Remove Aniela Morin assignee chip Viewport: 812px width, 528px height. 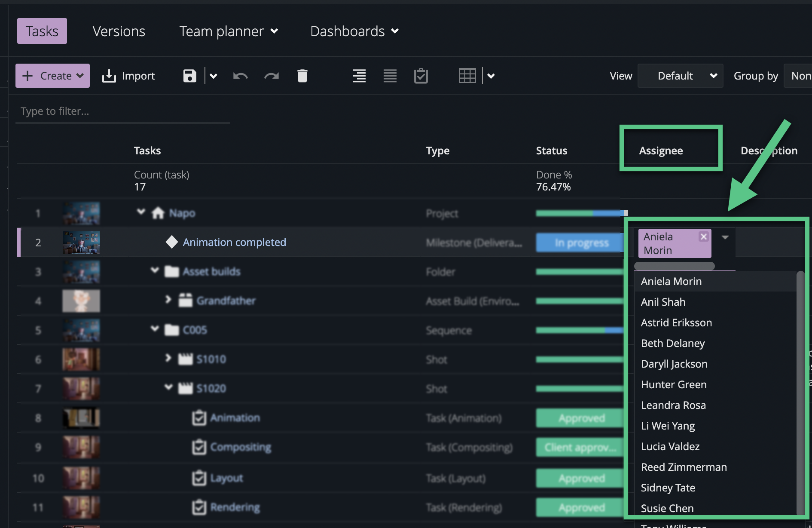pyautogui.click(x=703, y=237)
